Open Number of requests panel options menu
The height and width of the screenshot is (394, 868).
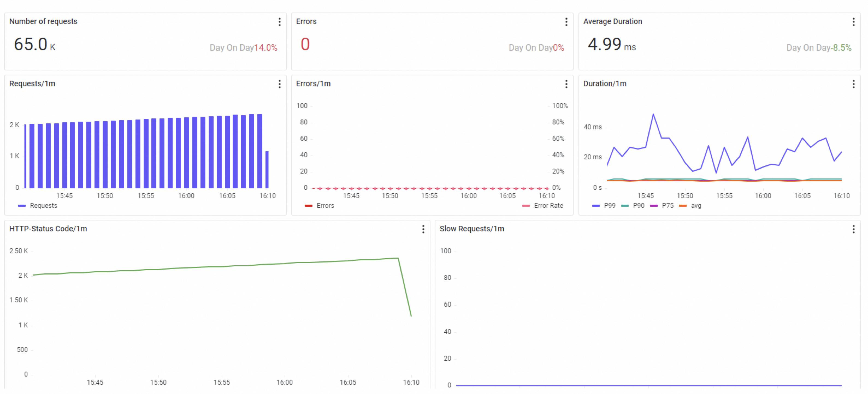[279, 22]
